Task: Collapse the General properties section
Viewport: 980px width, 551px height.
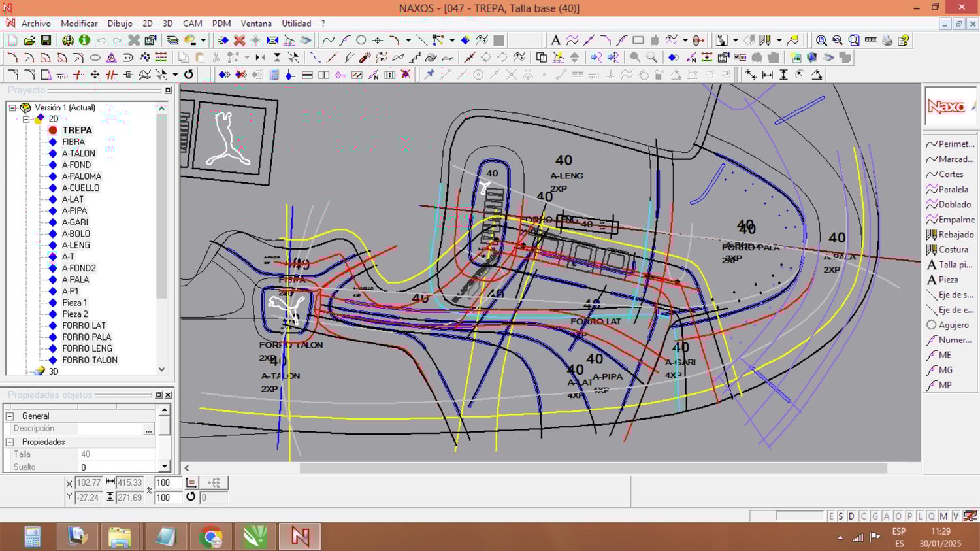Action: 10,416
